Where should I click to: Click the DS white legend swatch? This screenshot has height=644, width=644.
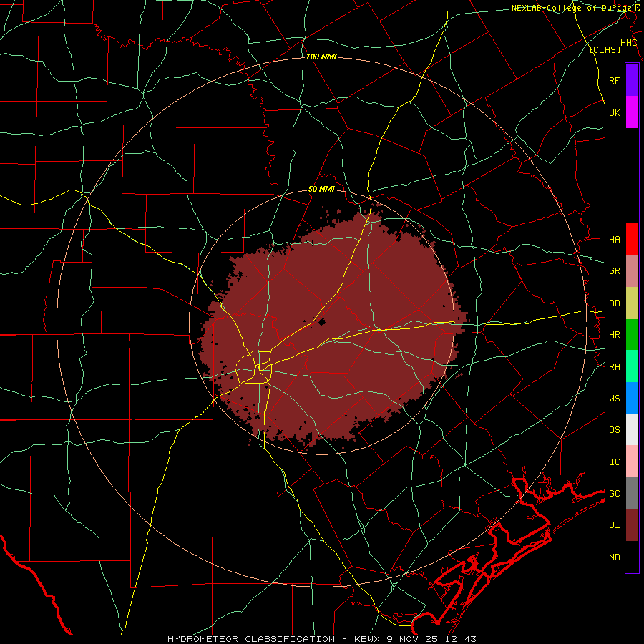pyautogui.click(x=632, y=429)
